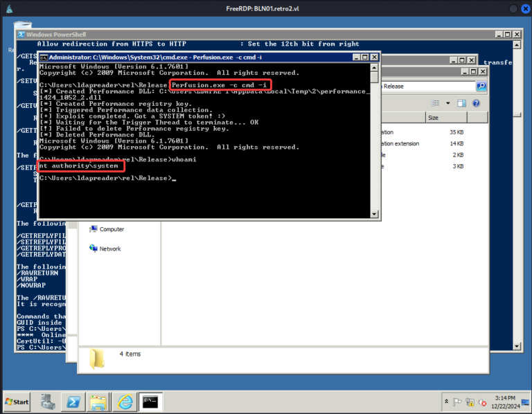Click the cmd window scrollbar thumb

pos(374,77)
